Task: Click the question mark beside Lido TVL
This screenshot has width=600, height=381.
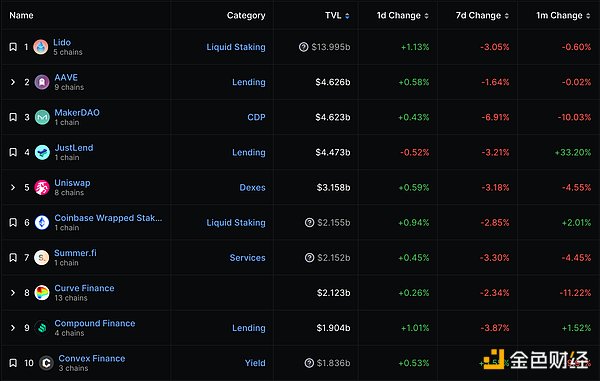Action: pos(303,47)
